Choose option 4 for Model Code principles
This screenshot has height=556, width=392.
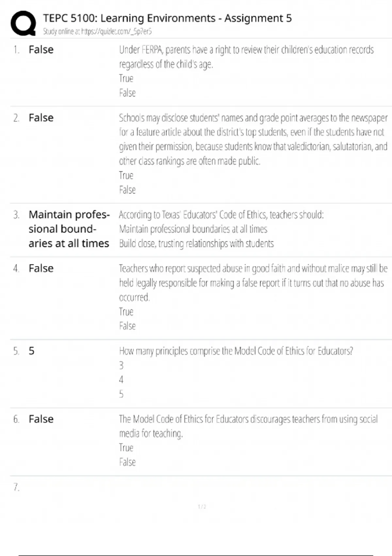pyautogui.click(x=121, y=379)
